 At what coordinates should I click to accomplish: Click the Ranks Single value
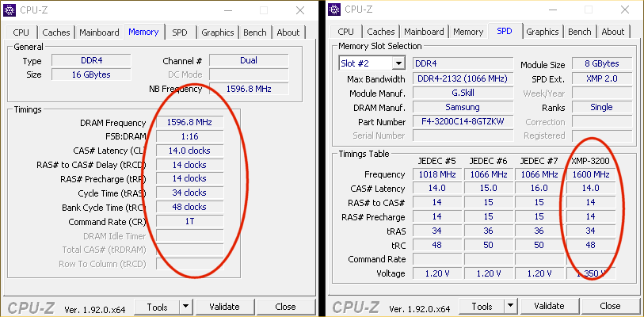(602, 107)
